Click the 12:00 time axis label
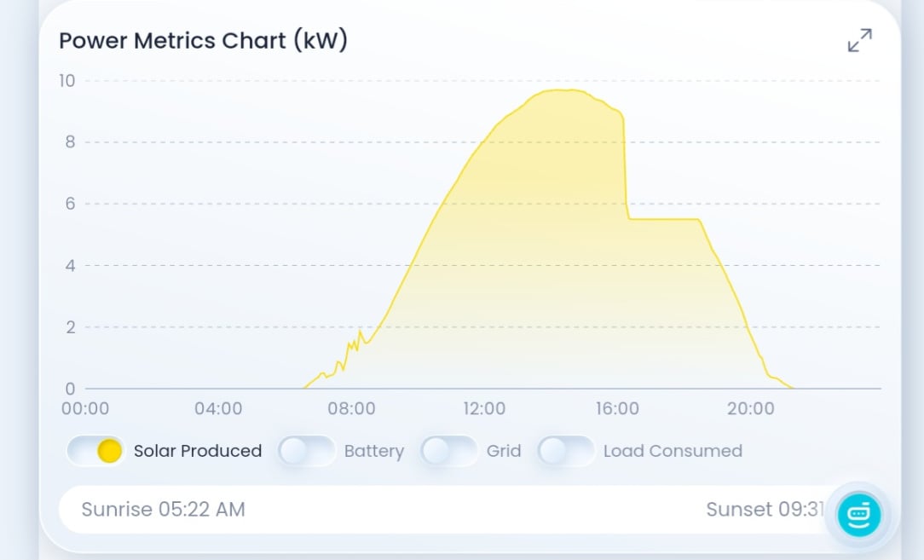Image resolution: width=924 pixels, height=560 pixels. coord(484,408)
